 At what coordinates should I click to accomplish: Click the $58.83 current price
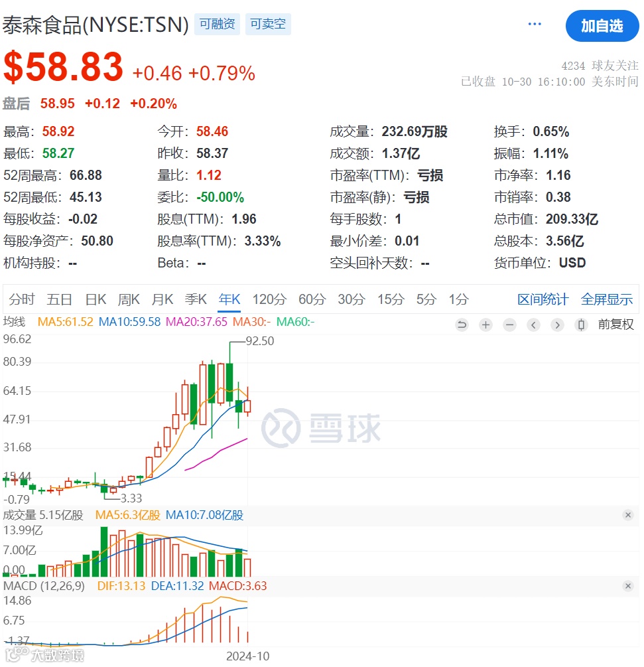pyautogui.click(x=63, y=67)
